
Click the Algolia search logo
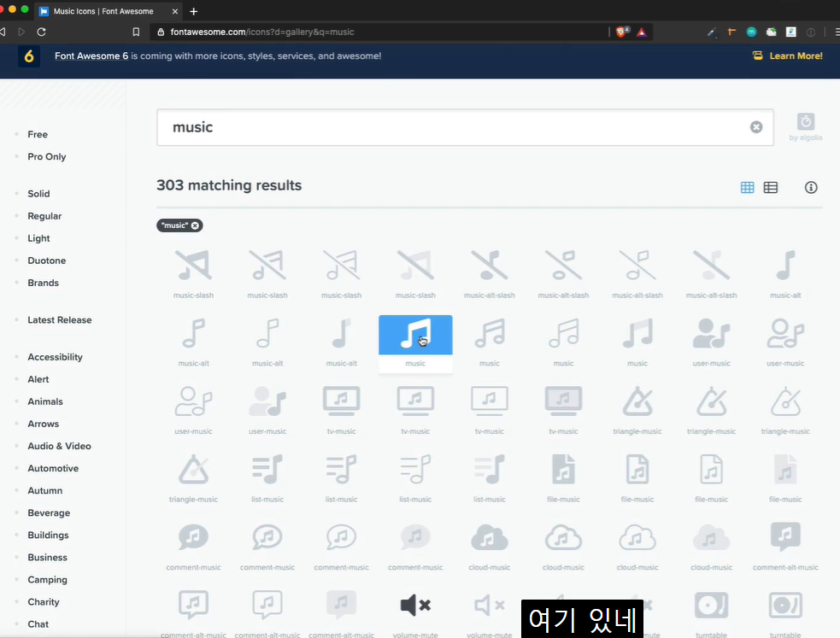[805, 127]
